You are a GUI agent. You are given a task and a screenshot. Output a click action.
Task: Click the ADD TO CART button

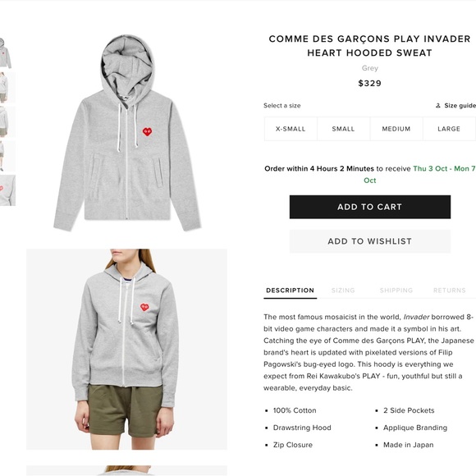tap(370, 207)
